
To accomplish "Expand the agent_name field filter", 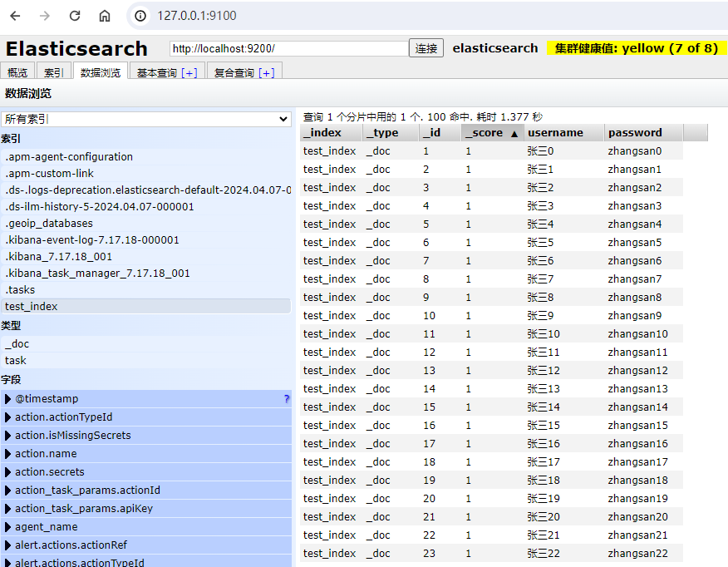I will [x=8, y=527].
